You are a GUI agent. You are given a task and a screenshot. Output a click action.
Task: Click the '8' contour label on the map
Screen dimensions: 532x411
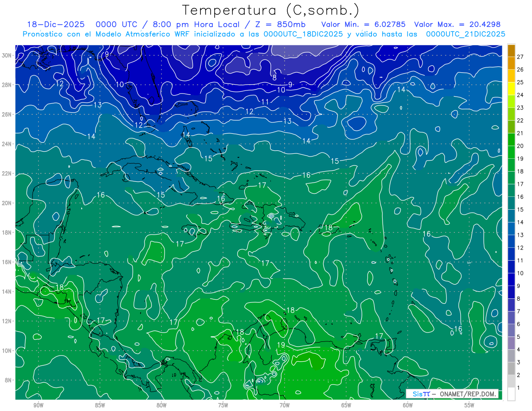pyautogui.click(x=274, y=78)
